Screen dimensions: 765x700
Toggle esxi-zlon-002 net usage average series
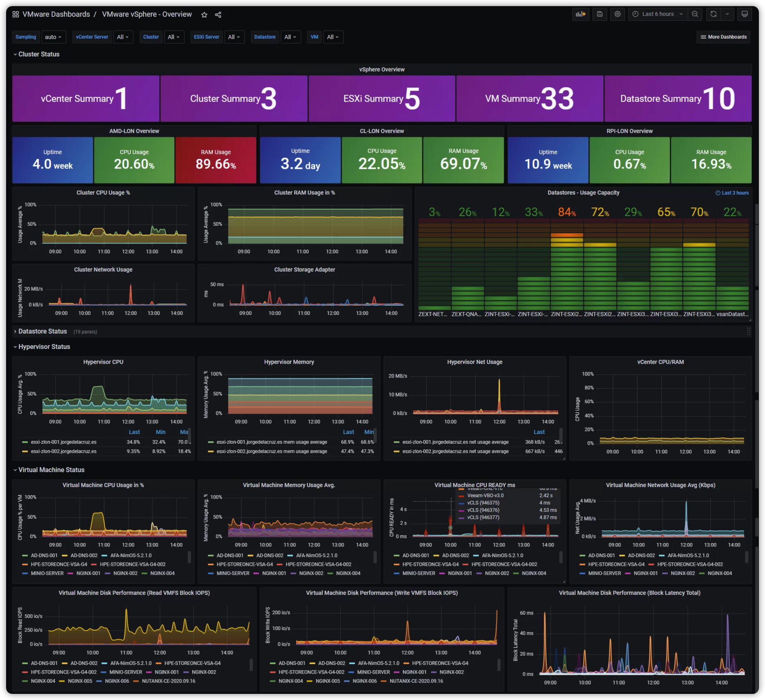(455, 452)
